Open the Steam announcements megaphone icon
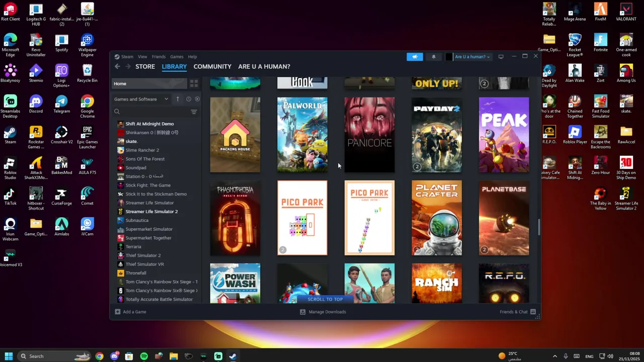644x362 pixels. (x=415, y=57)
